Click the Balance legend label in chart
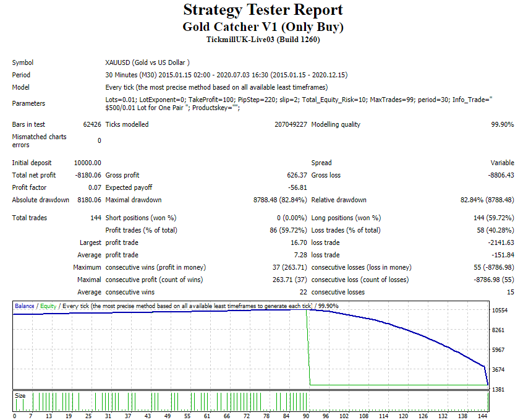The height and width of the screenshot is (420, 523). (24, 306)
